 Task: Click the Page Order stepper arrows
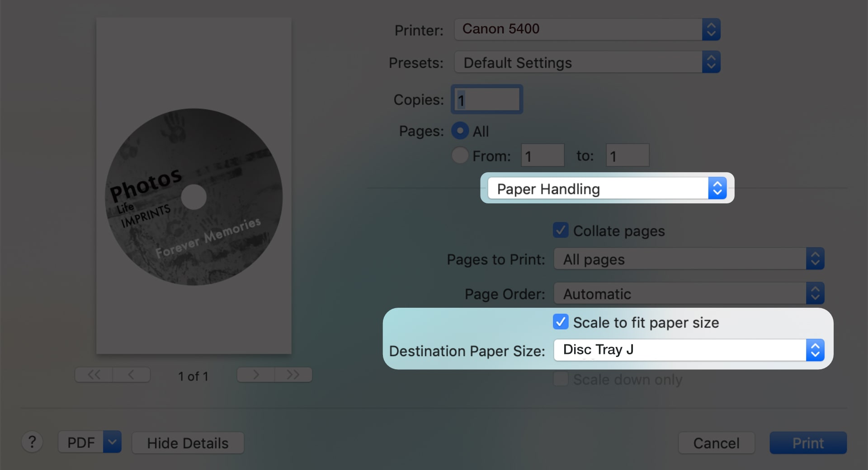pyautogui.click(x=815, y=293)
